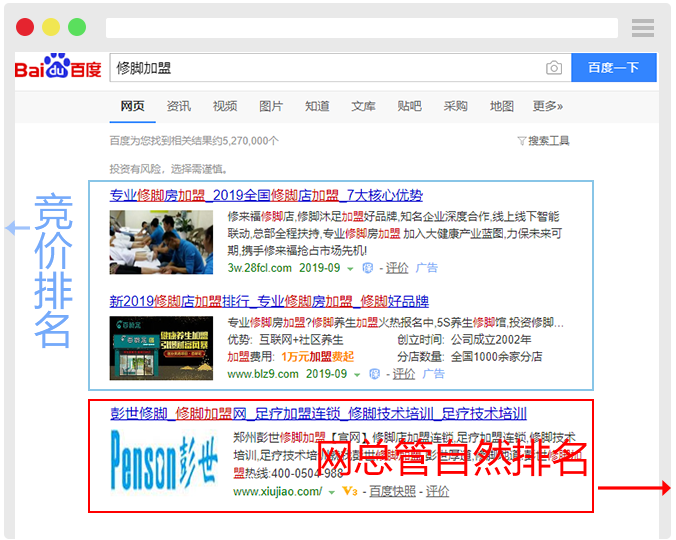Open 搜索工具 filter options
Image resolution: width=676 pixels, height=540 pixels.
[548, 141]
